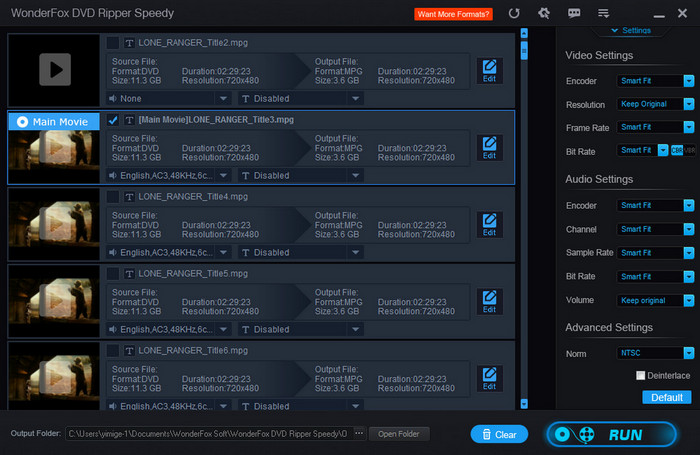Check the LONE_RANGER_Title4.mpg checkbox
The width and height of the screenshot is (700, 455).
tap(112, 196)
